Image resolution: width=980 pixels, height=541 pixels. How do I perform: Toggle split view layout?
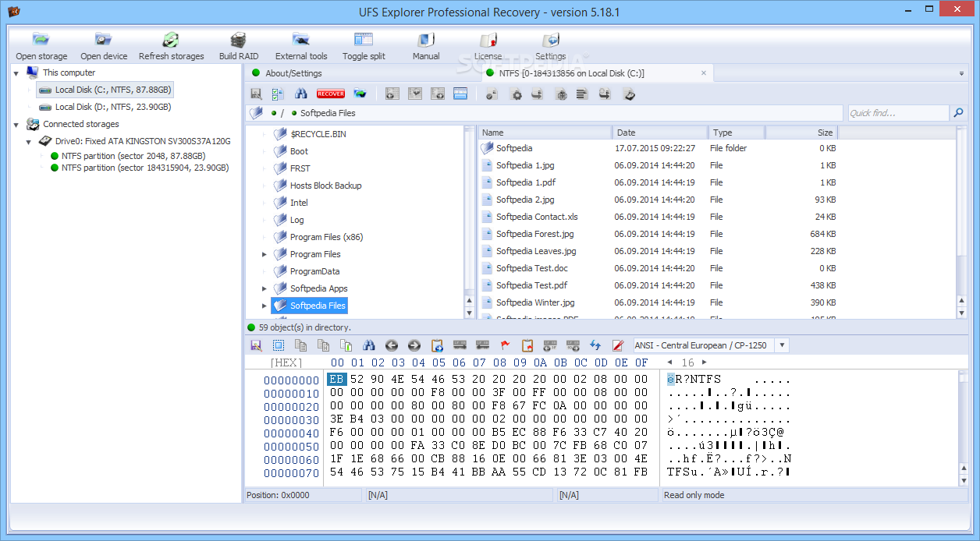click(364, 46)
